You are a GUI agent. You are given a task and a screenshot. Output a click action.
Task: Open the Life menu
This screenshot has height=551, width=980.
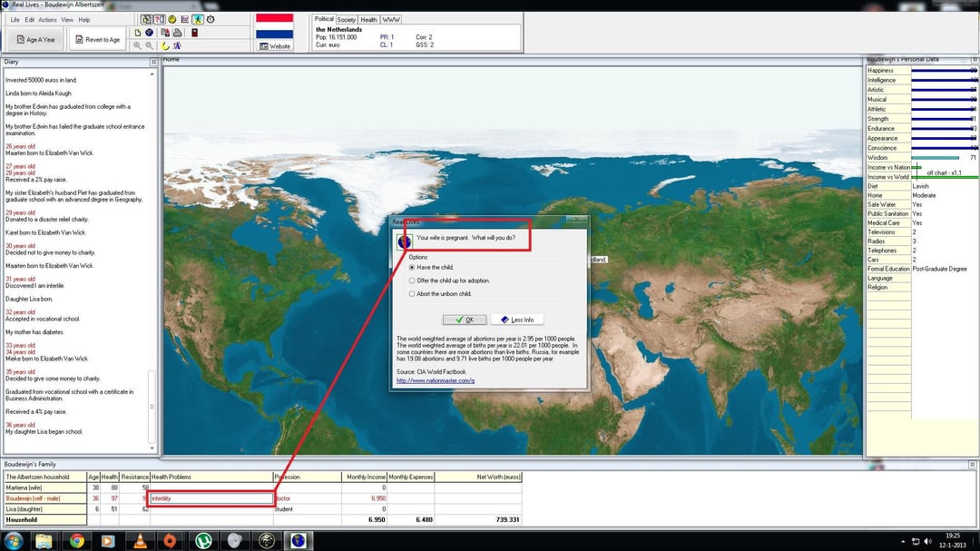pos(15,20)
